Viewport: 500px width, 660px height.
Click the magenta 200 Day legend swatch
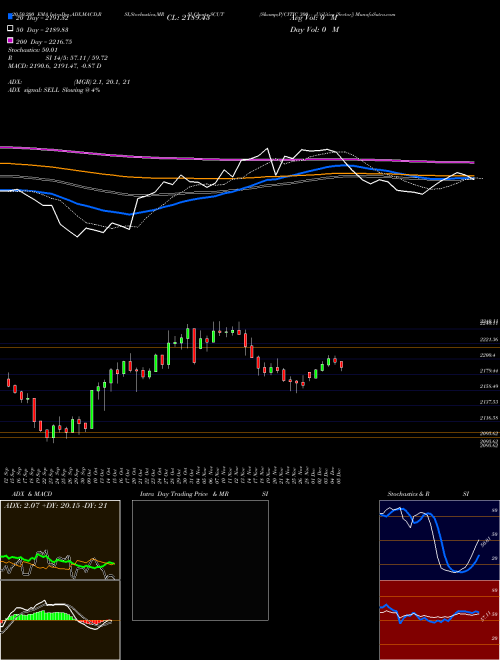10,40
